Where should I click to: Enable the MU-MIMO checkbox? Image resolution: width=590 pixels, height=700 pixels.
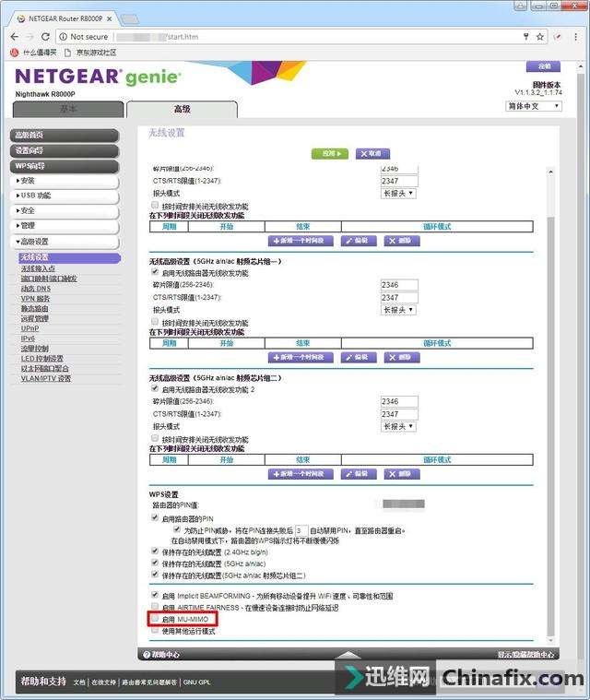(155, 618)
